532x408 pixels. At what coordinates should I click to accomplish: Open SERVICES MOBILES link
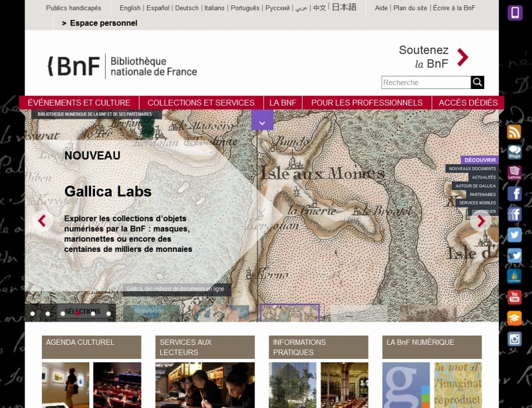477,203
